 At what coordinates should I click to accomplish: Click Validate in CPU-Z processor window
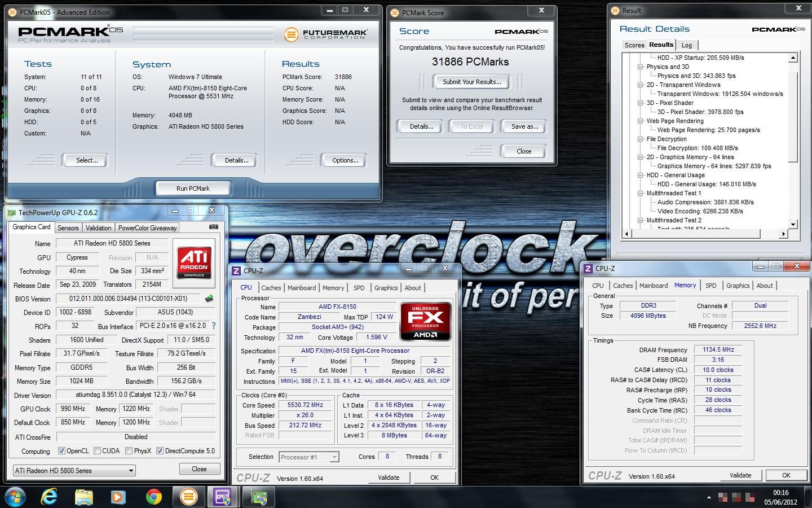pos(389,478)
